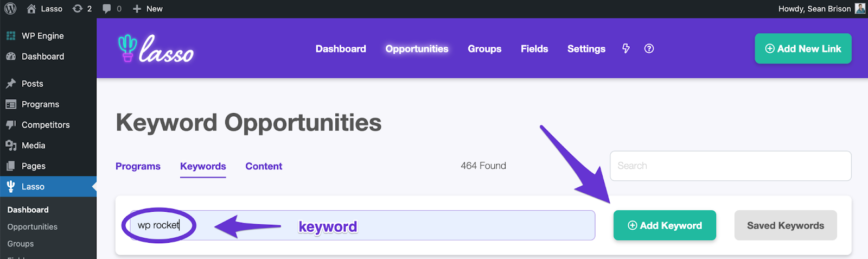Click the WP Engine sidebar icon
The width and height of the screenshot is (868, 259).
click(11, 36)
